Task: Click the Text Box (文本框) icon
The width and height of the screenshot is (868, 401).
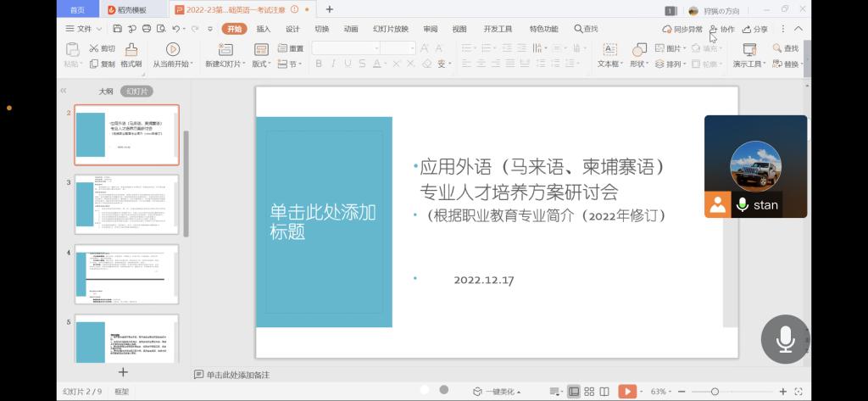Action: (609, 49)
